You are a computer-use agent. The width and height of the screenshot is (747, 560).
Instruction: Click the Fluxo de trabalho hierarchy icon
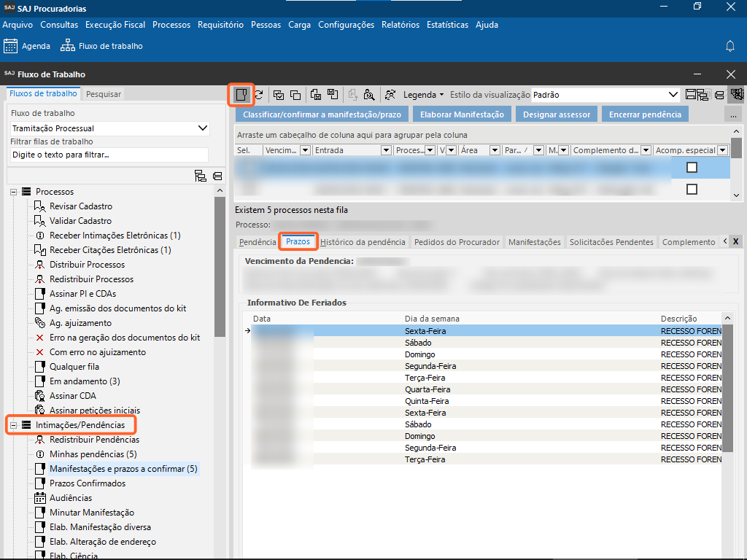(x=68, y=46)
